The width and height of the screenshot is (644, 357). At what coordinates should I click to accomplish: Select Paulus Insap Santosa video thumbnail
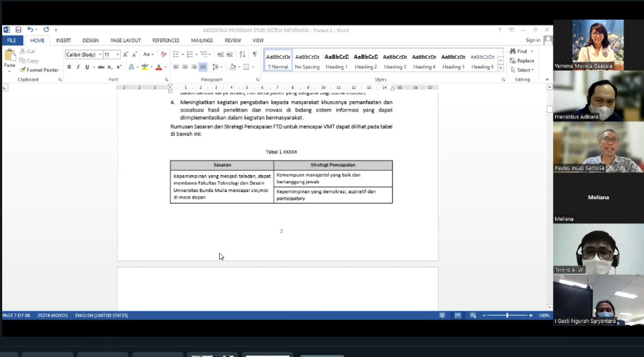(x=598, y=147)
